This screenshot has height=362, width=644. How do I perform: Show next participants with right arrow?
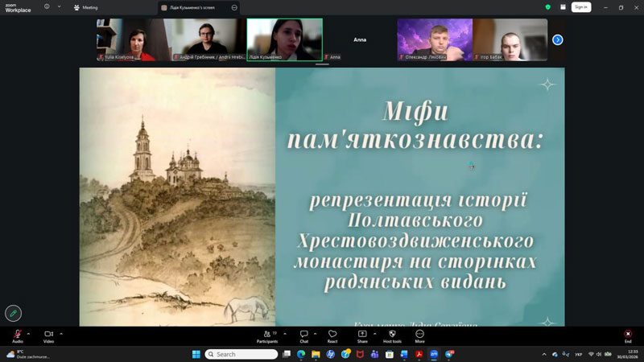557,39
